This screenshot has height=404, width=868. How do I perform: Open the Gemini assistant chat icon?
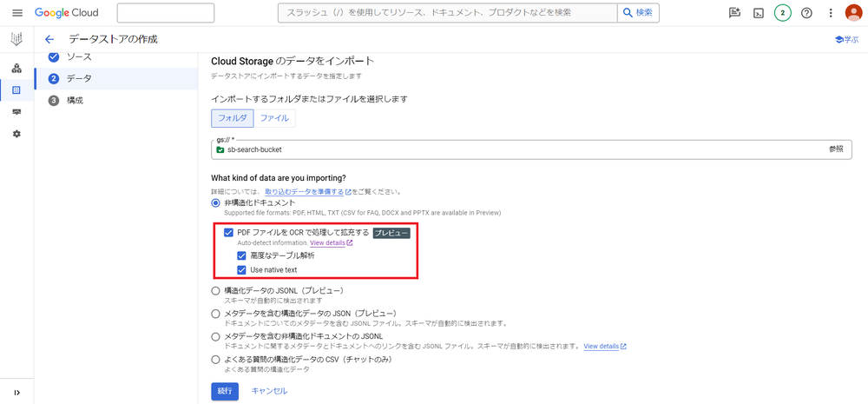[734, 13]
